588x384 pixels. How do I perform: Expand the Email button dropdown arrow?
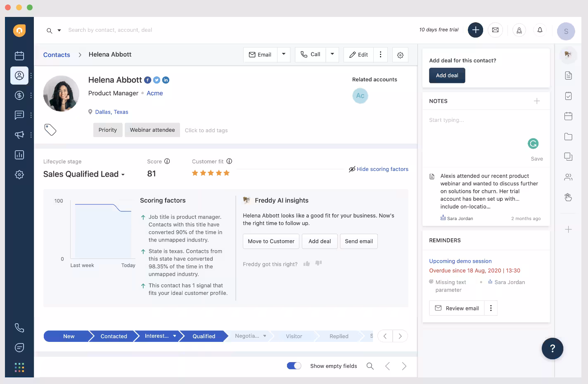click(x=284, y=55)
